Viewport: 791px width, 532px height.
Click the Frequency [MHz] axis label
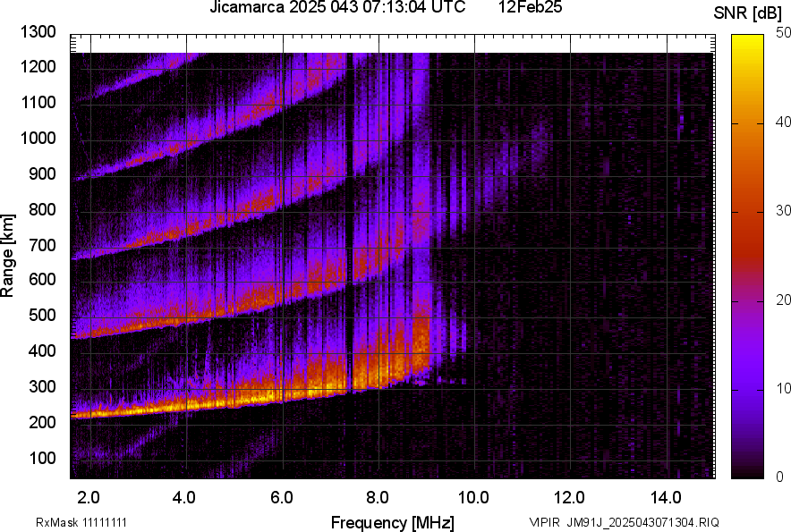[392, 522]
